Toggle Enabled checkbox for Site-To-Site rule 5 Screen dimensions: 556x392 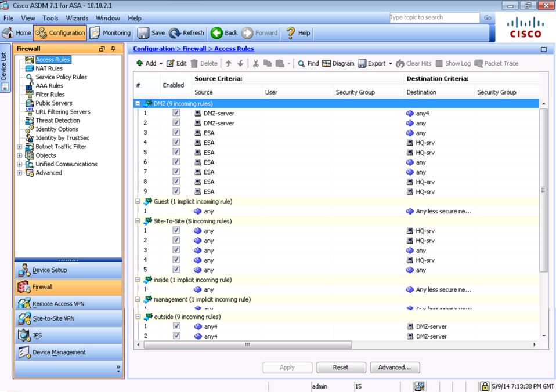176,270
